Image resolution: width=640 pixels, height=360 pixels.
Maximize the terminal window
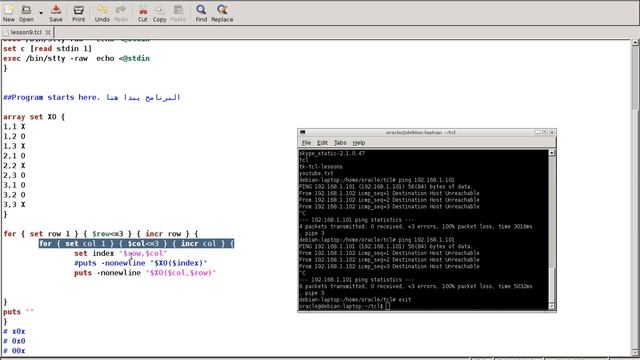tap(544, 133)
